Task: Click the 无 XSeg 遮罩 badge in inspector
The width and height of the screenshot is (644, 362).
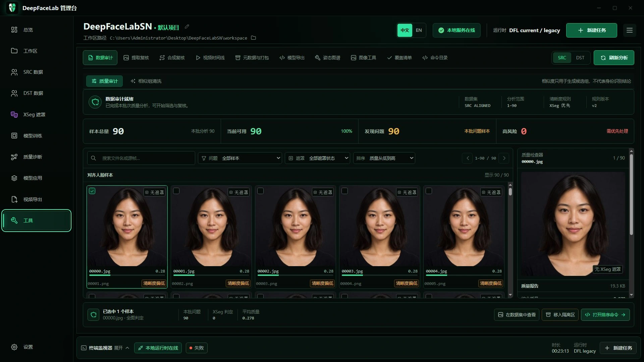Action: pyautogui.click(x=608, y=269)
